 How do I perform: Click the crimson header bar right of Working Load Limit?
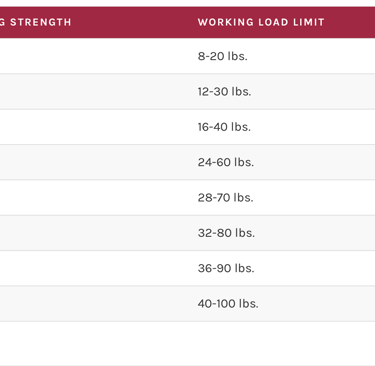350,22
